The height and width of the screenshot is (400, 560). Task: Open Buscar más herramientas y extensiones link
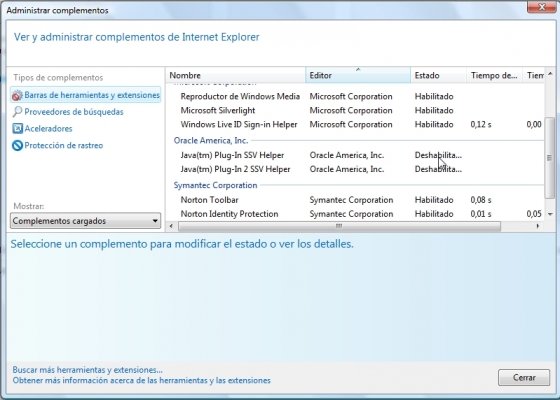88,370
